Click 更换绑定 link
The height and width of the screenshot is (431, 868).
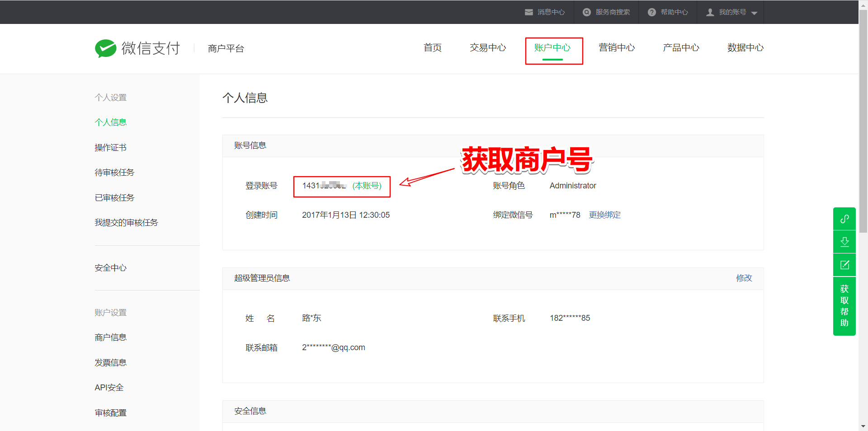(605, 215)
